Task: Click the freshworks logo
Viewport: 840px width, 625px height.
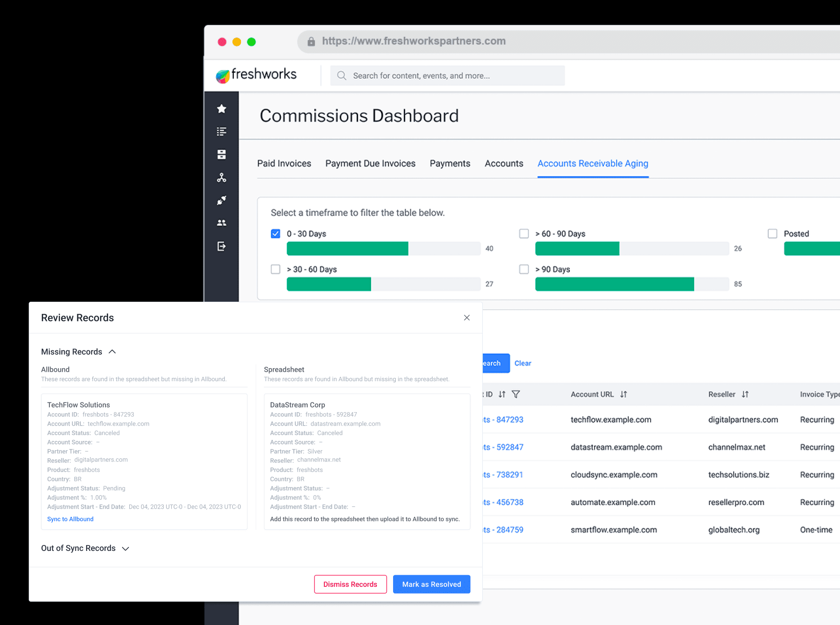Action: [x=256, y=75]
